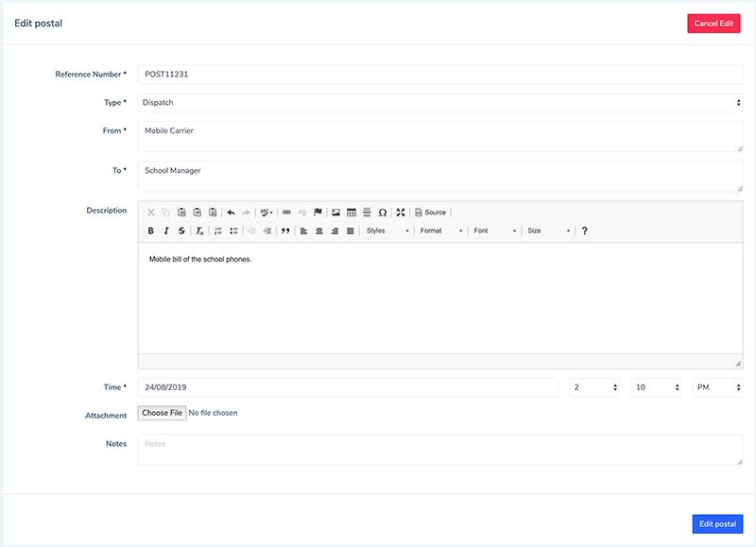Insert an image into description
Image resolution: width=756 pixels, height=547 pixels.
click(x=336, y=213)
